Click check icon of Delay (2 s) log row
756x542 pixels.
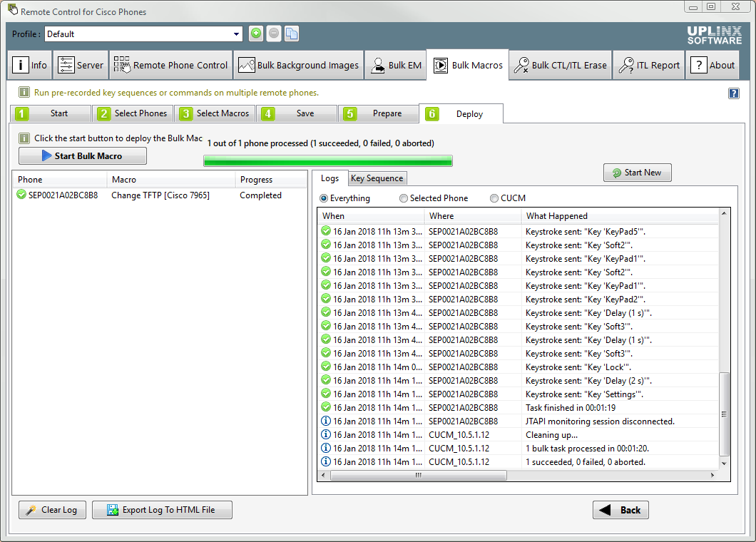coord(326,380)
